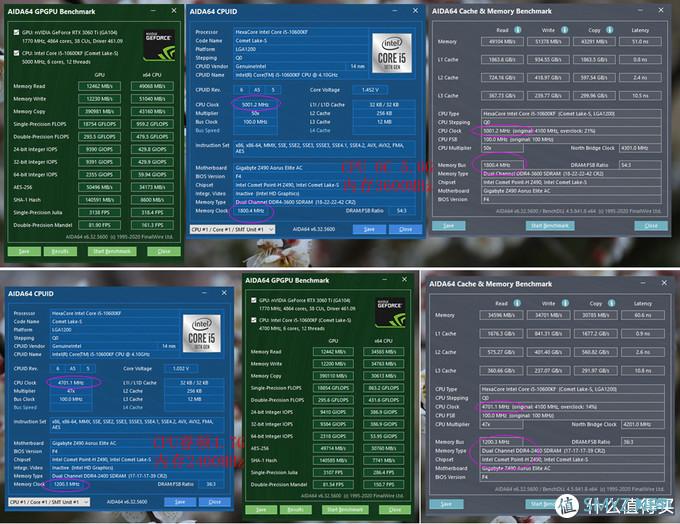The image size is (680, 524).
Task: Click Save in the 5000 MHz GPGPU Benchmark window
Action: coord(24,252)
